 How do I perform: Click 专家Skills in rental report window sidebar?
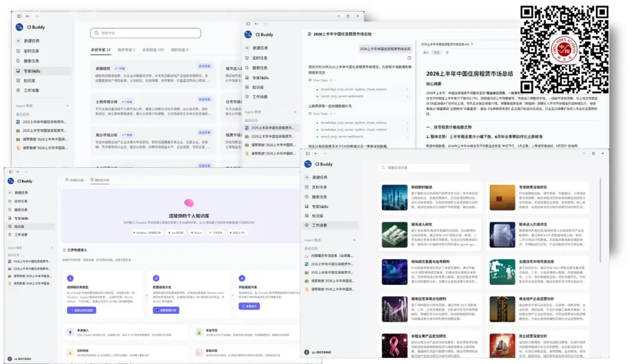[x=260, y=78]
